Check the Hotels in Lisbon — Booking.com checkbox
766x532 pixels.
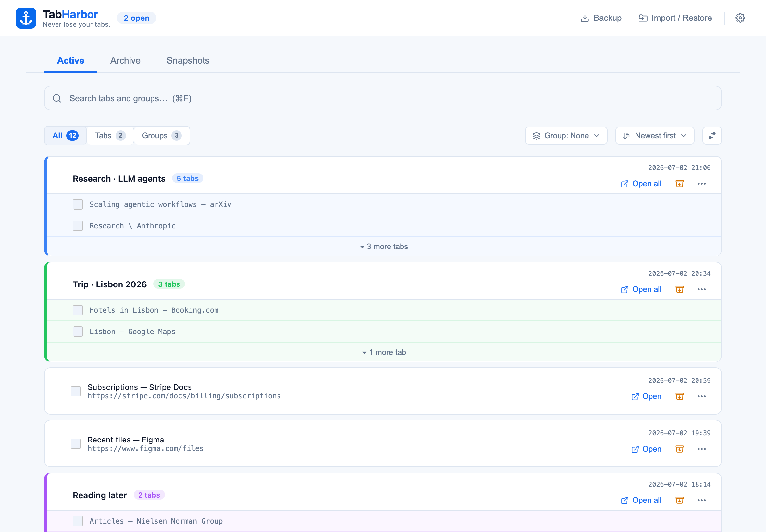[x=78, y=310]
